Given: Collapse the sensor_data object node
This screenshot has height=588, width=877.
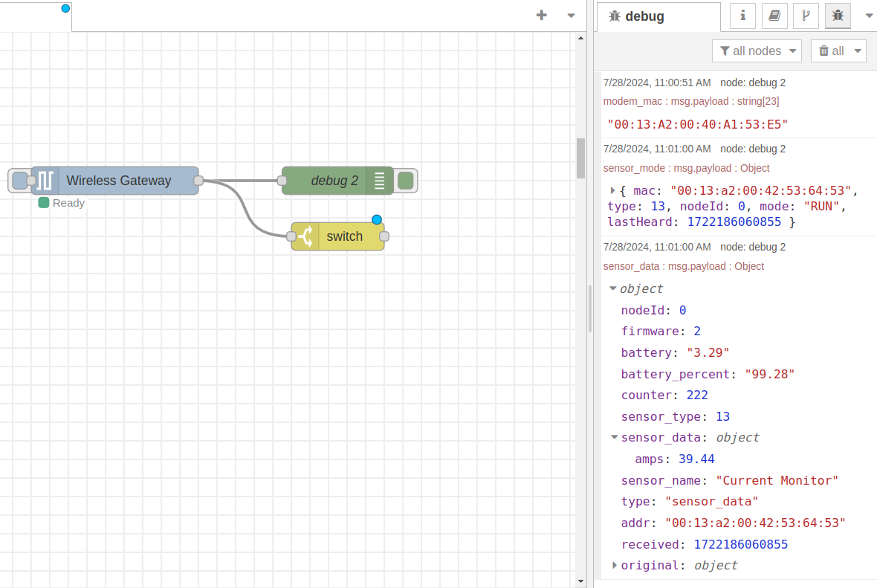Looking at the screenshot, I should click(614, 438).
